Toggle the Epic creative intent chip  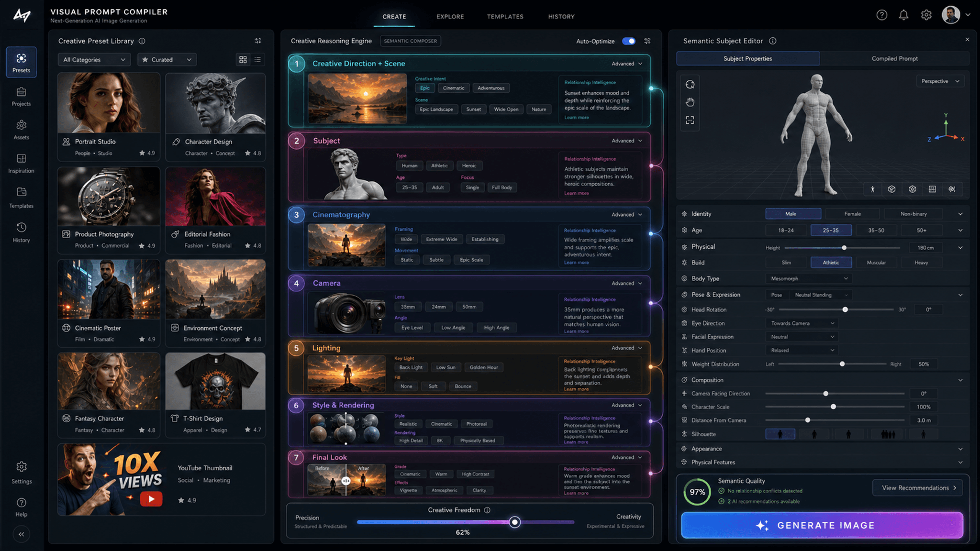click(x=425, y=88)
